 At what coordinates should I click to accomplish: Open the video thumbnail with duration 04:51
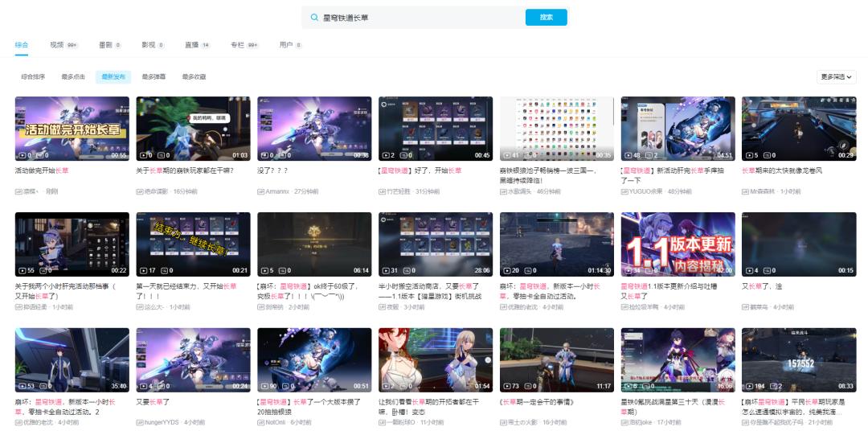click(678, 129)
